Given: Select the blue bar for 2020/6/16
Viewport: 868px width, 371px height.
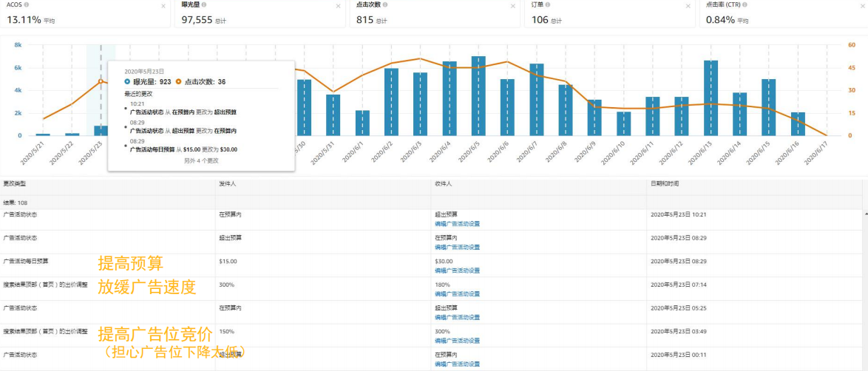Looking at the screenshot, I should pyautogui.click(x=798, y=124).
